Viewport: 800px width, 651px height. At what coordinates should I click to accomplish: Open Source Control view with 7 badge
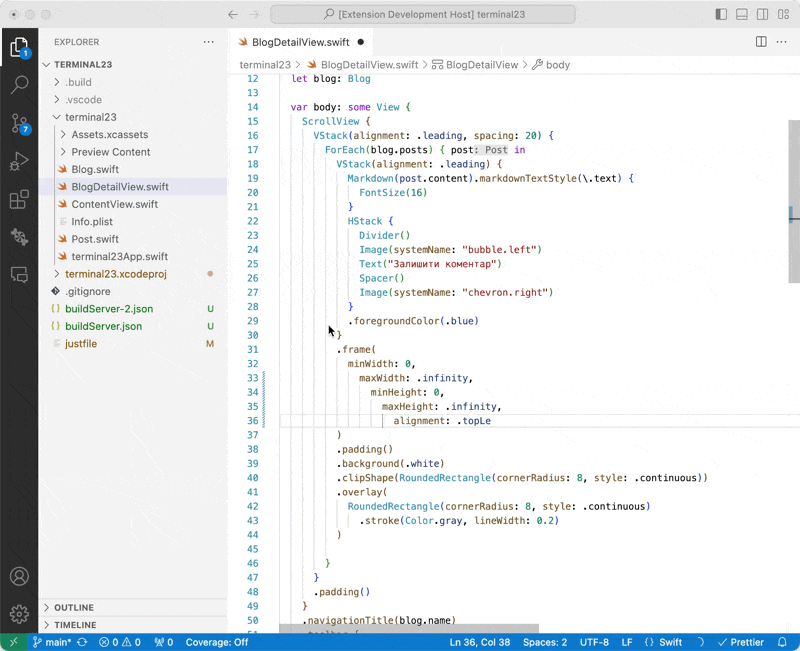click(19, 124)
